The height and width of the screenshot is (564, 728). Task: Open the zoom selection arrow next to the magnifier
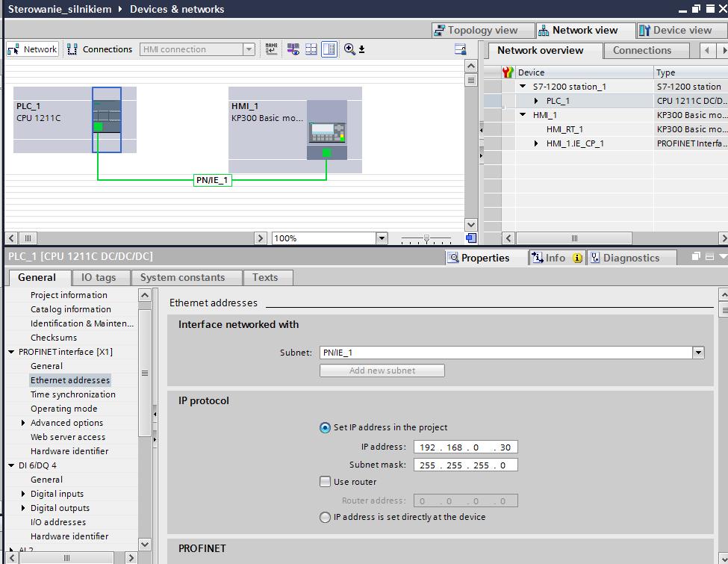(361, 49)
